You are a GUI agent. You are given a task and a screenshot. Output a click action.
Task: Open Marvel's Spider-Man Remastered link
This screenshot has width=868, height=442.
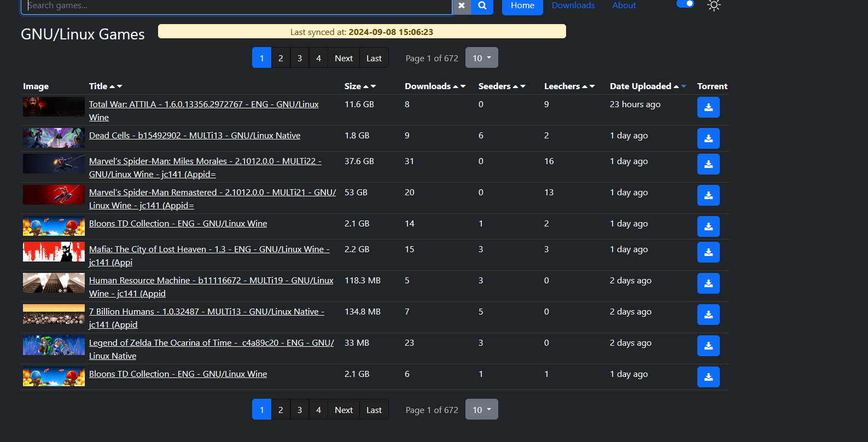click(x=213, y=199)
